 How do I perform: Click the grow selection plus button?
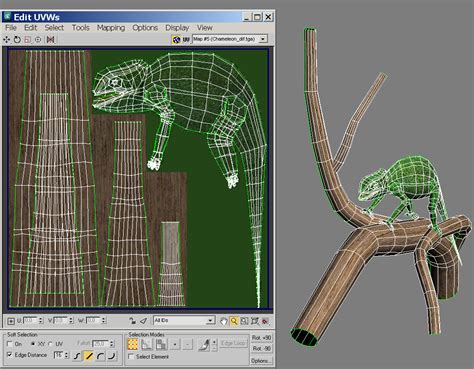click(175, 344)
